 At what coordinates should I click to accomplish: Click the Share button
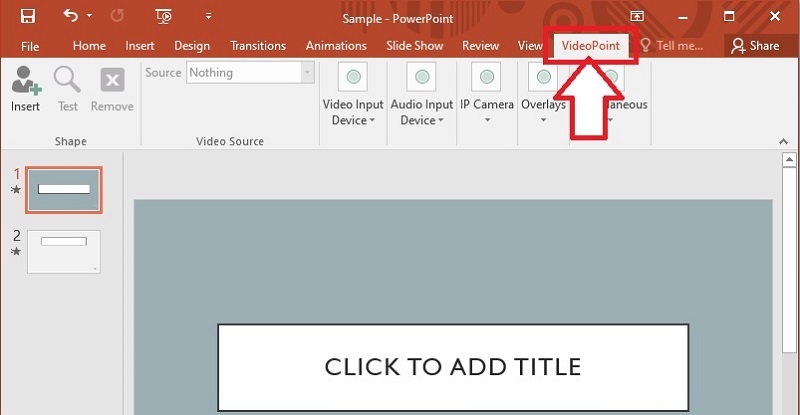(x=755, y=46)
